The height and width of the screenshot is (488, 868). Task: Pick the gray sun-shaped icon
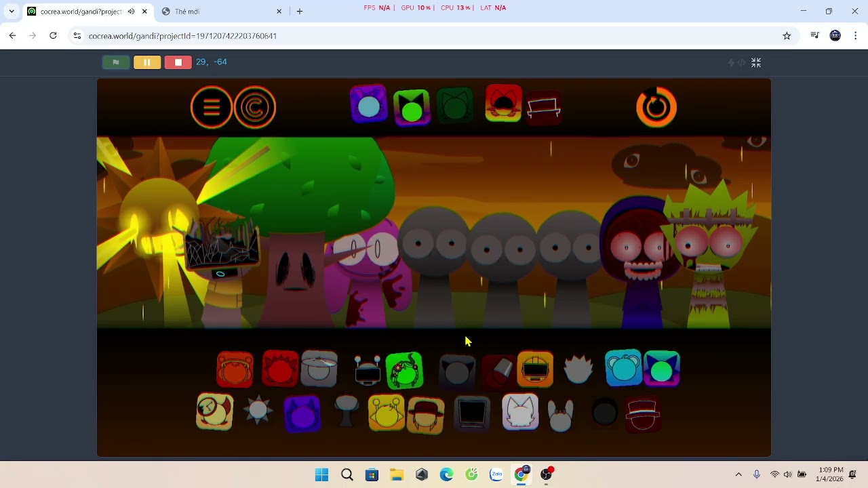tap(258, 410)
